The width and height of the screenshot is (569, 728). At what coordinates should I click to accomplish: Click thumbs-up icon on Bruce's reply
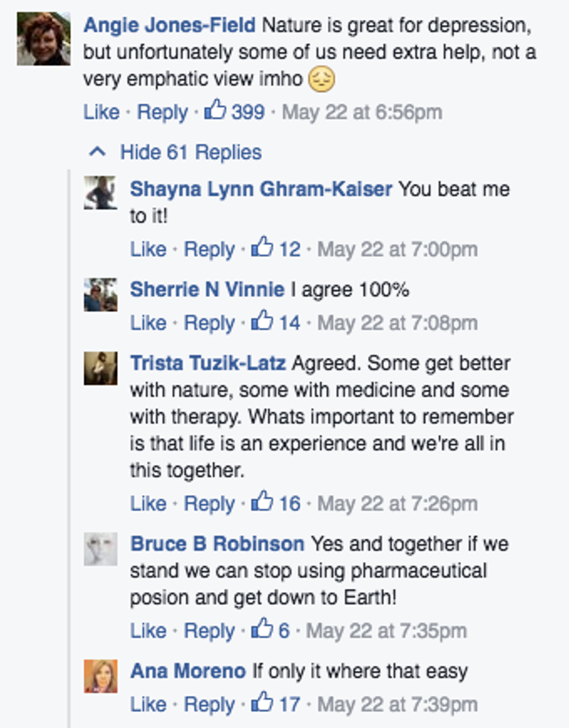click(262, 629)
